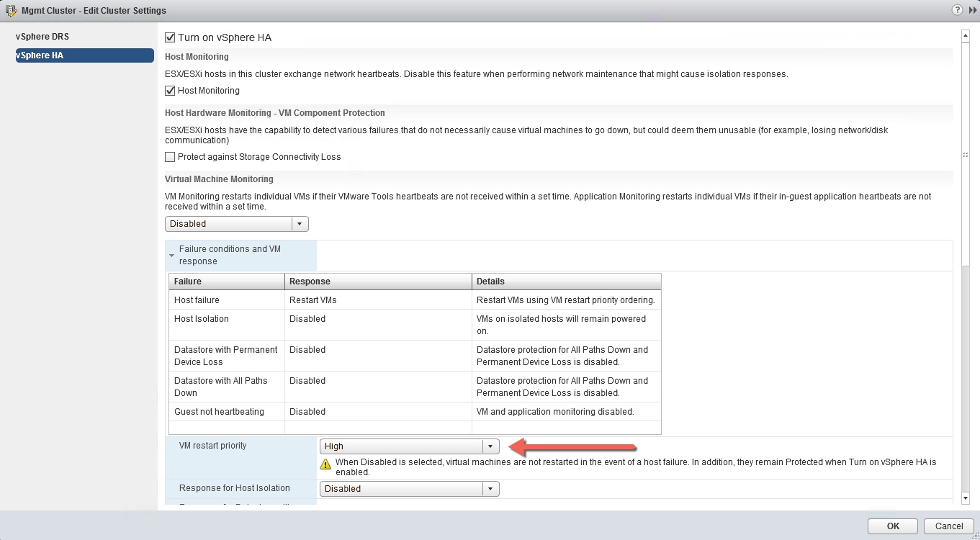980x540 pixels.
Task: Enable Protect against Storage Connectivity Loss
Action: point(170,157)
